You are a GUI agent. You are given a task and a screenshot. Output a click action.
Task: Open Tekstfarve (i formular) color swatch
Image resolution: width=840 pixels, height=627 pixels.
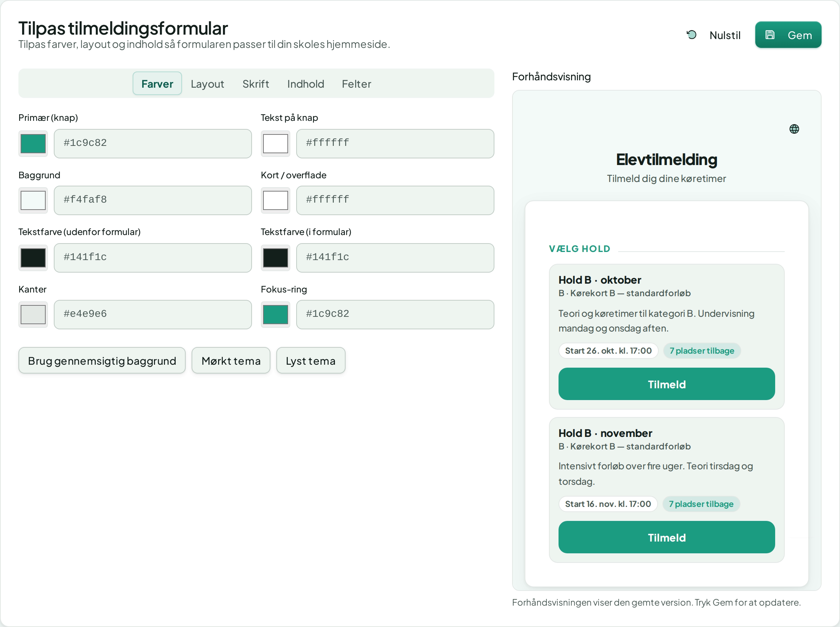tap(276, 258)
